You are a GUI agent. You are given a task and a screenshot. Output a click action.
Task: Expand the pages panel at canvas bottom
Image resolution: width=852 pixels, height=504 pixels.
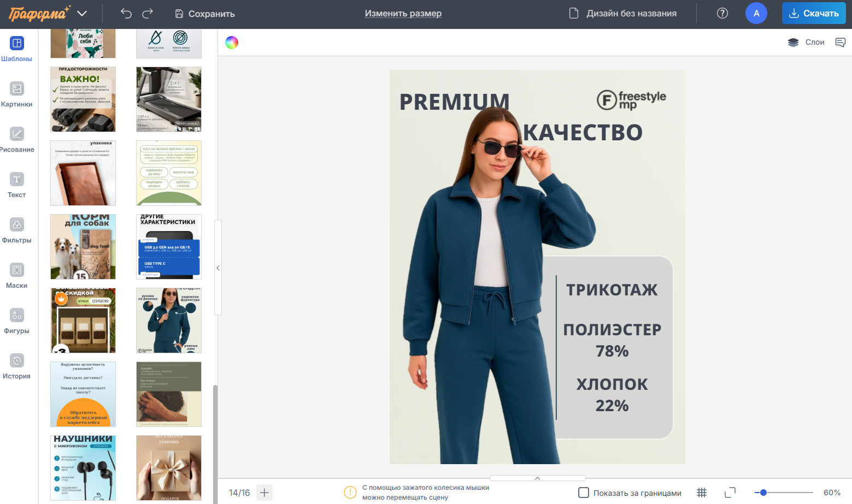pyautogui.click(x=537, y=478)
